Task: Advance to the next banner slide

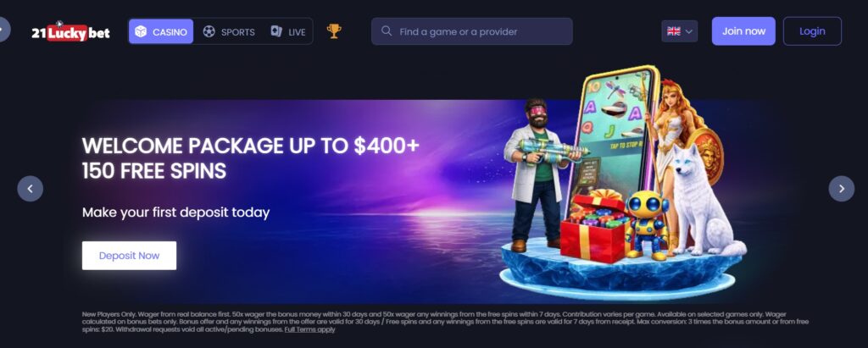Action: coord(842,189)
